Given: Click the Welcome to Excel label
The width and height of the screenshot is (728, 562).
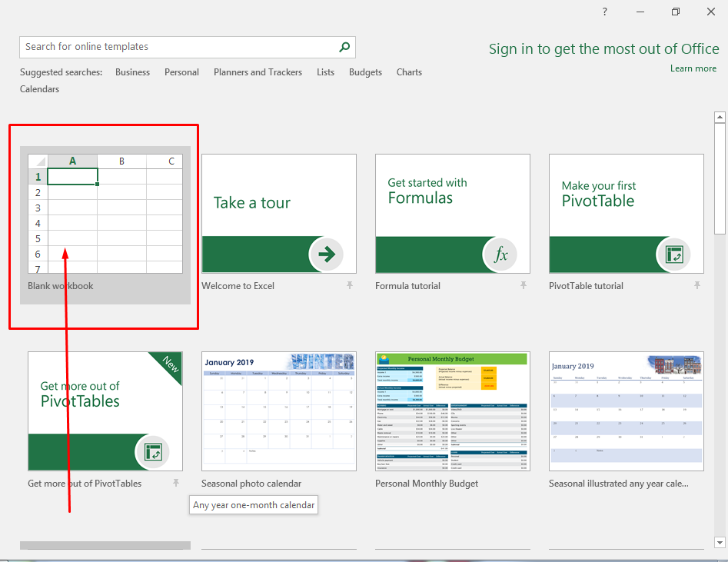Looking at the screenshot, I should [x=238, y=286].
